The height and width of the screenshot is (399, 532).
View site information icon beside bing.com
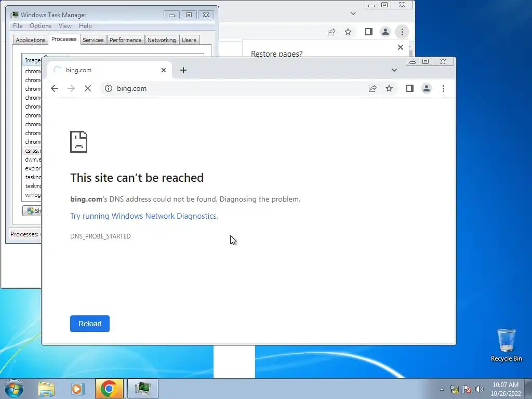coord(109,88)
